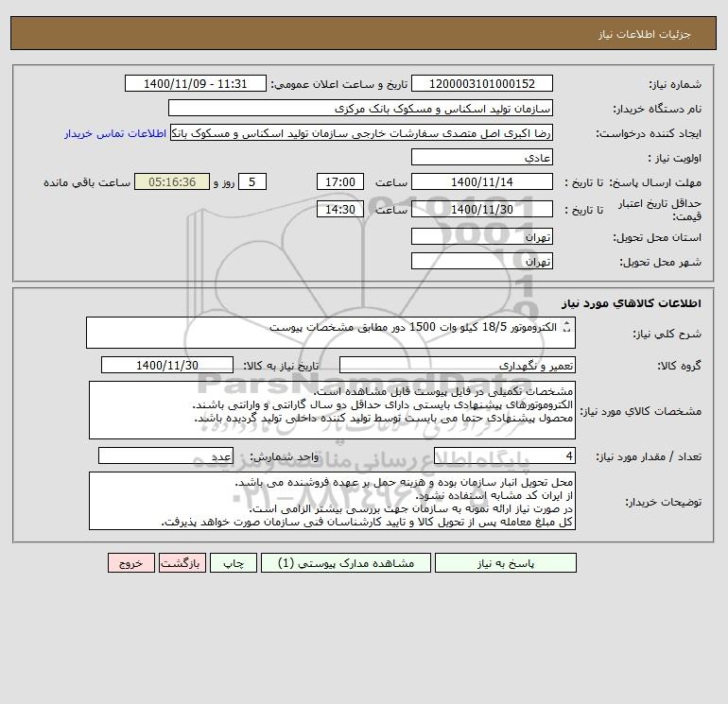Click the 'خروج' exit button
The width and height of the screenshot is (728, 704).
(x=130, y=563)
